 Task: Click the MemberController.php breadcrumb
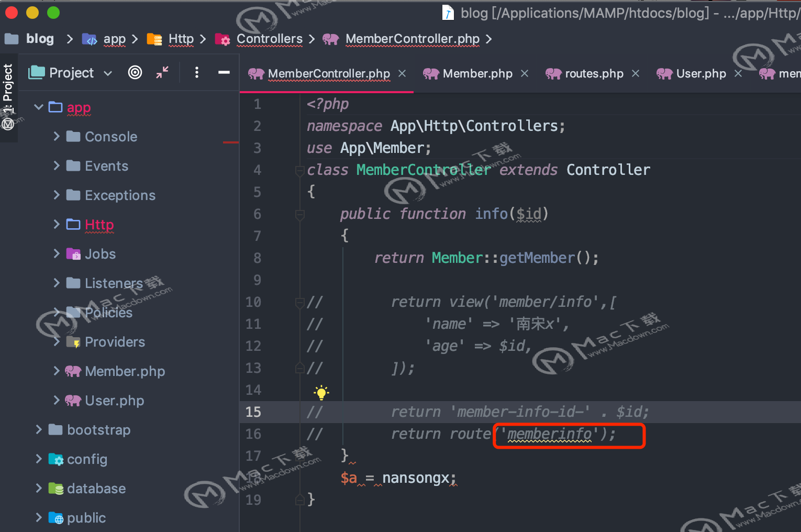(413, 39)
